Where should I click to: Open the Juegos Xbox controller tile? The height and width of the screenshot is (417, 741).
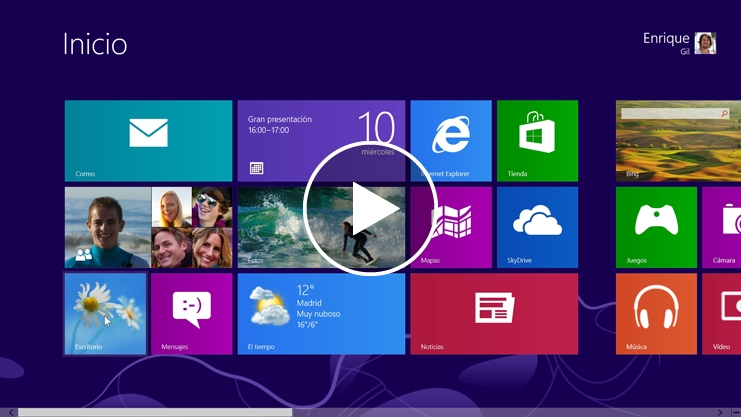click(x=656, y=227)
